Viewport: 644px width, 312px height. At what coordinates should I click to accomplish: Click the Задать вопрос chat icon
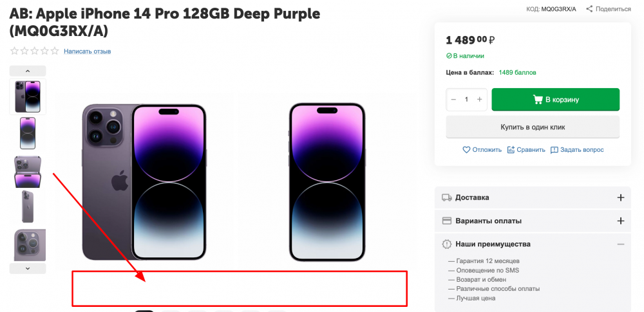(554, 150)
